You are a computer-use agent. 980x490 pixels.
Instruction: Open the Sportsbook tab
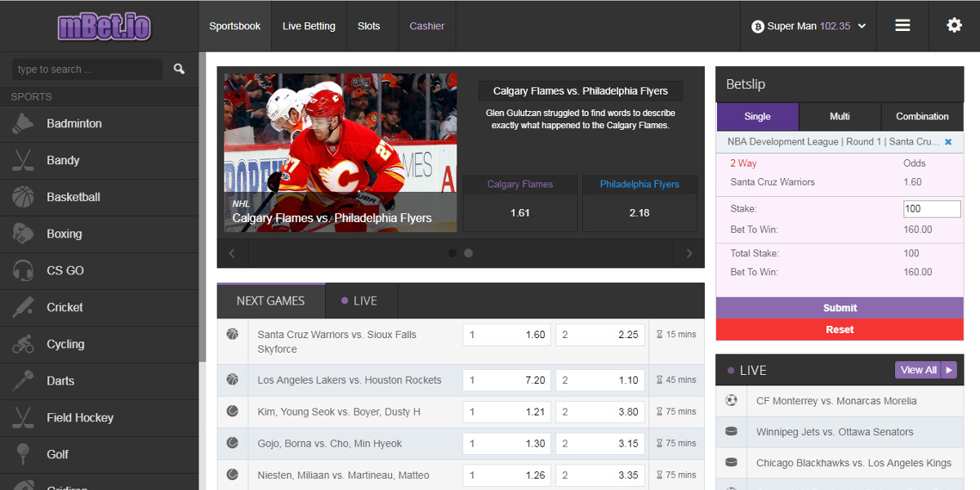[x=235, y=26]
